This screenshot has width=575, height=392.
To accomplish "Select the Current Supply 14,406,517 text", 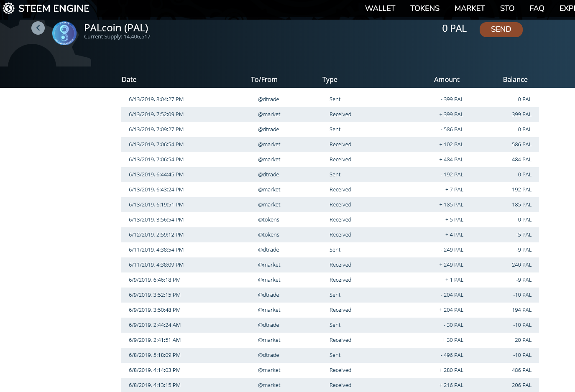I will click(117, 37).
